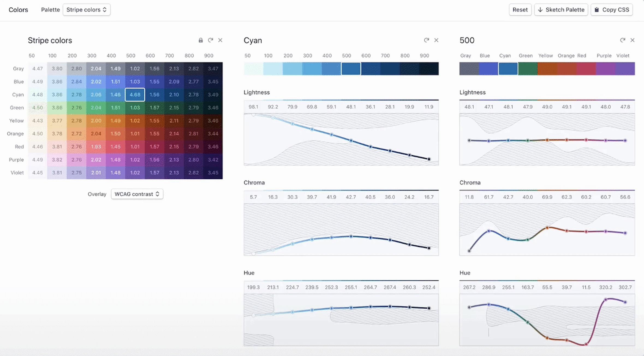Select the Orange 500 cell showing 1.01
The width and height of the screenshot is (644, 356).
(x=135, y=134)
